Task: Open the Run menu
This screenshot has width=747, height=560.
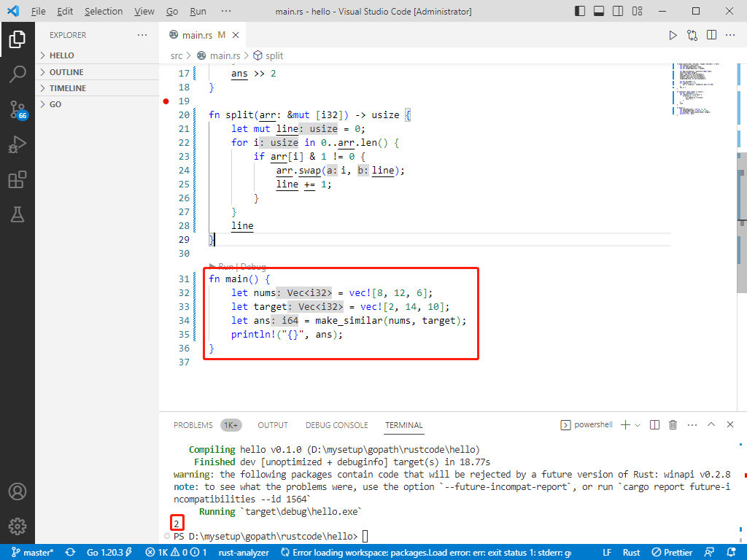Action: (x=198, y=11)
